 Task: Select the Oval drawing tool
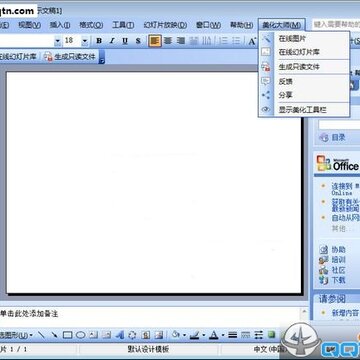pyautogui.click(x=81, y=335)
